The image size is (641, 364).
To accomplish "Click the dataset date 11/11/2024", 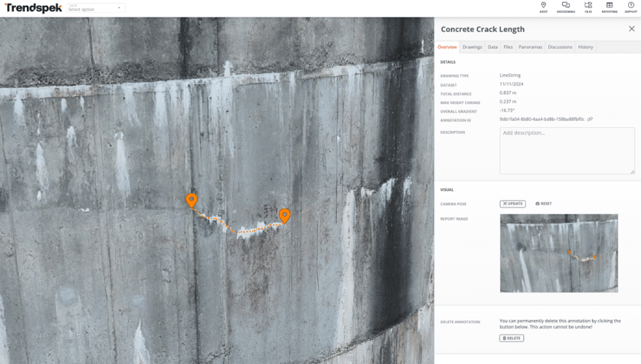I will pyautogui.click(x=512, y=84).
